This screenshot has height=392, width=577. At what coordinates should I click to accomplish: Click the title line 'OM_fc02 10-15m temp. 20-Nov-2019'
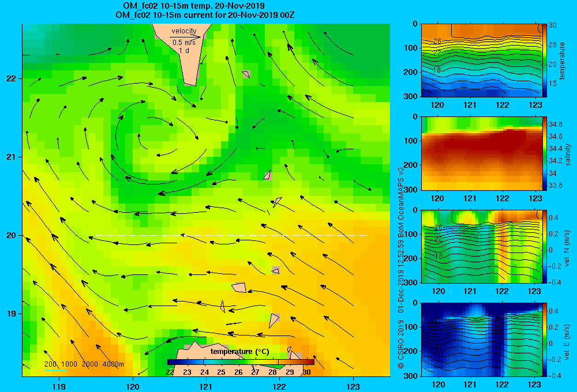pyautogui.click(x=193, y=6)
